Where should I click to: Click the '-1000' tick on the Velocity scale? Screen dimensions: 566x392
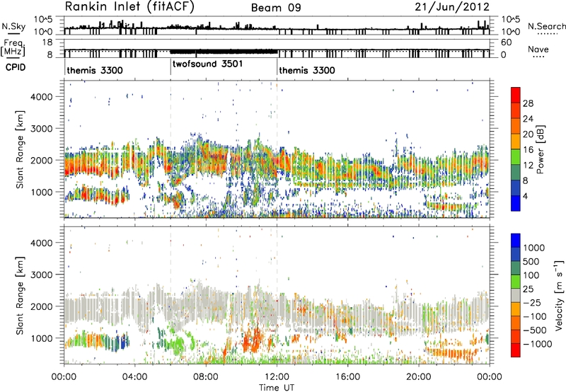pyautogui.click(x=537, y=344)
